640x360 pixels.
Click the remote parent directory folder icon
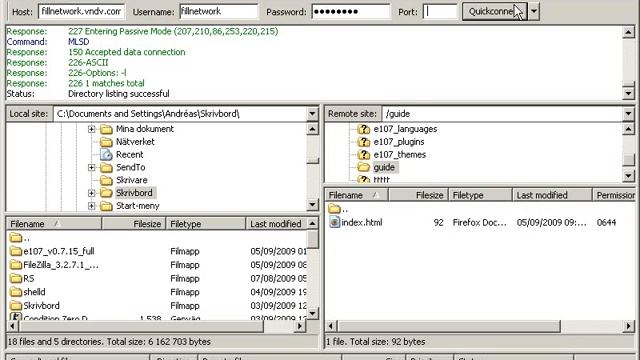tap(334, 209)
